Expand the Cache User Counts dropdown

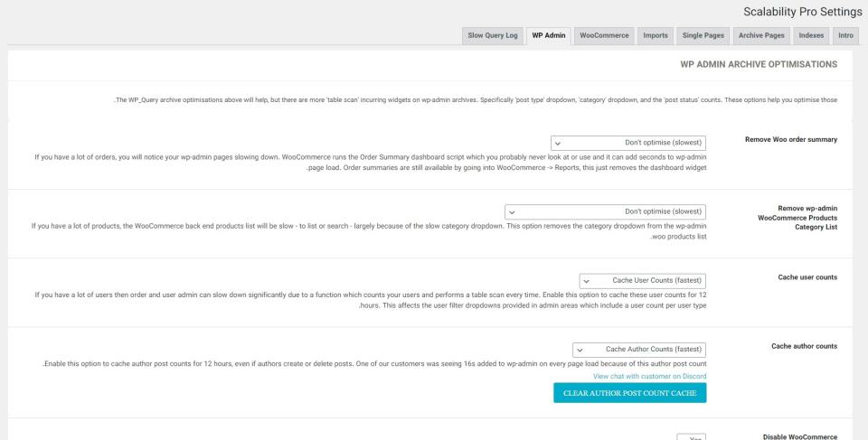coord(642,281)
